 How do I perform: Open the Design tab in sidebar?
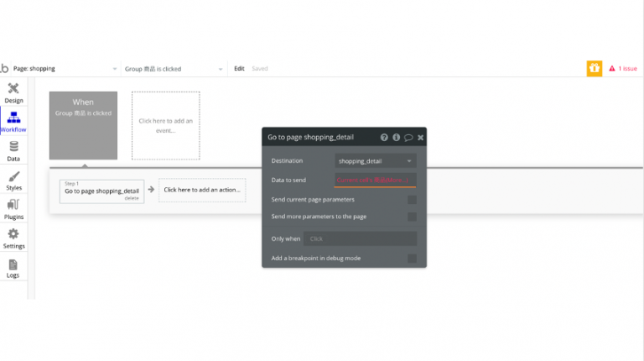13,92
